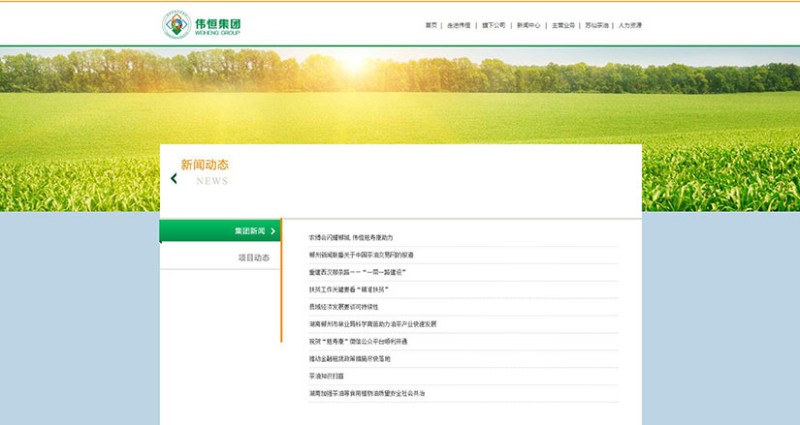Click the right arrow on 集团新闻 tab
800x425 pixels.
(x=273, y=231)
